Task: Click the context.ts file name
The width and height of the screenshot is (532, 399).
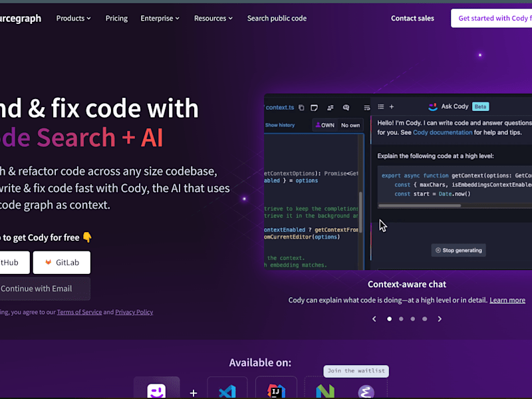Action: 279,108
